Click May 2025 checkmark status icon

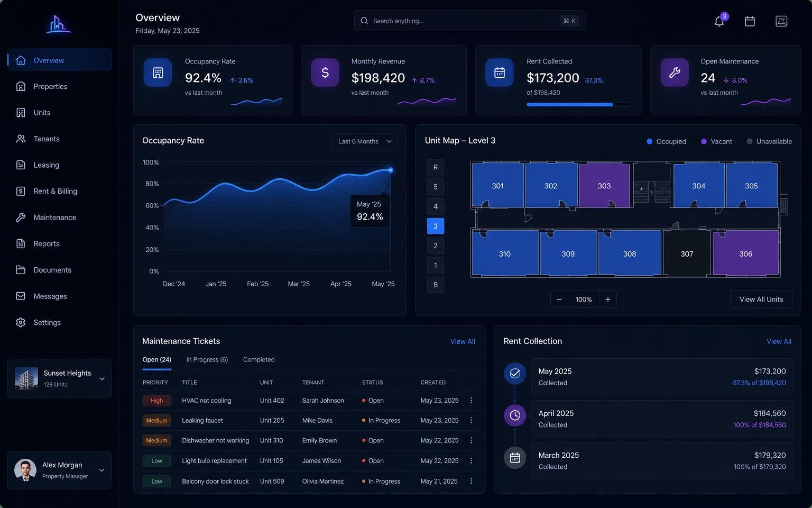pos(515,374)
